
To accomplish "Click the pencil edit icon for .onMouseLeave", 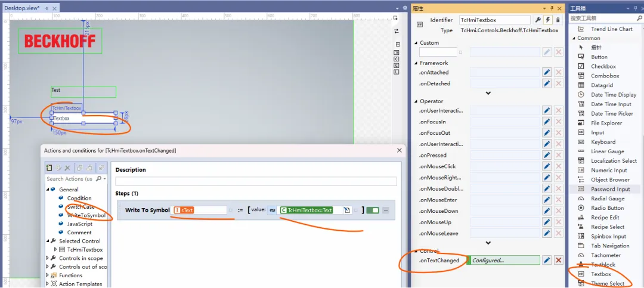I will [x=547, y=233].
